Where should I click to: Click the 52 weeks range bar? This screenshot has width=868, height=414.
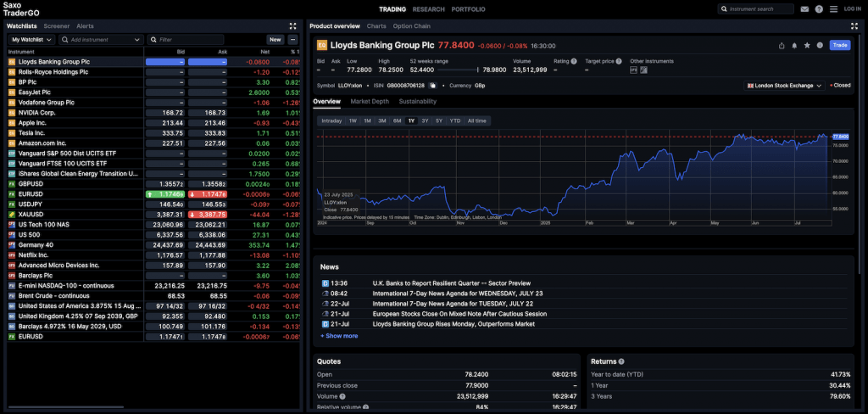click(x=457, y=70)
